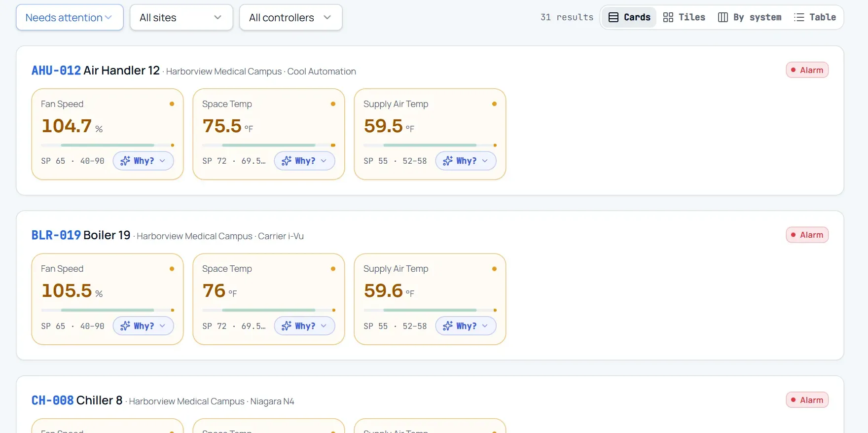Click the chevron in the All sites dropdown
This screenshot has width=868, height=433.
pos(217,17)
